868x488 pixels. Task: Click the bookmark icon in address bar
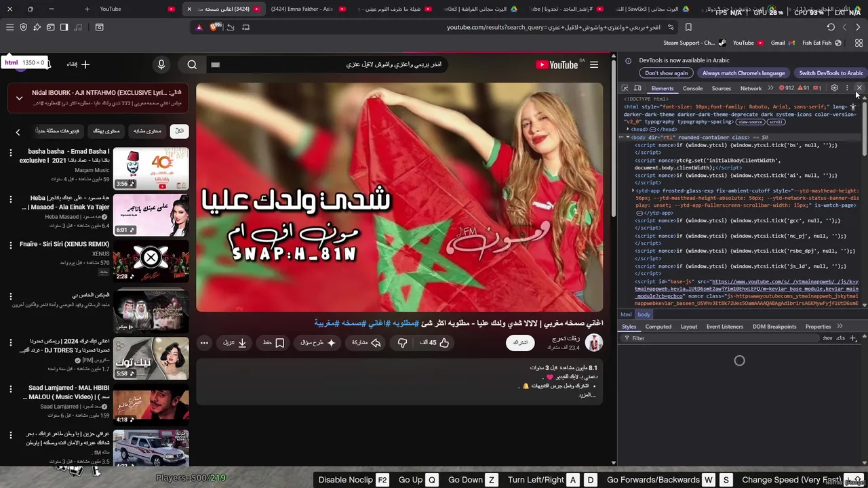tap(688, 27)
